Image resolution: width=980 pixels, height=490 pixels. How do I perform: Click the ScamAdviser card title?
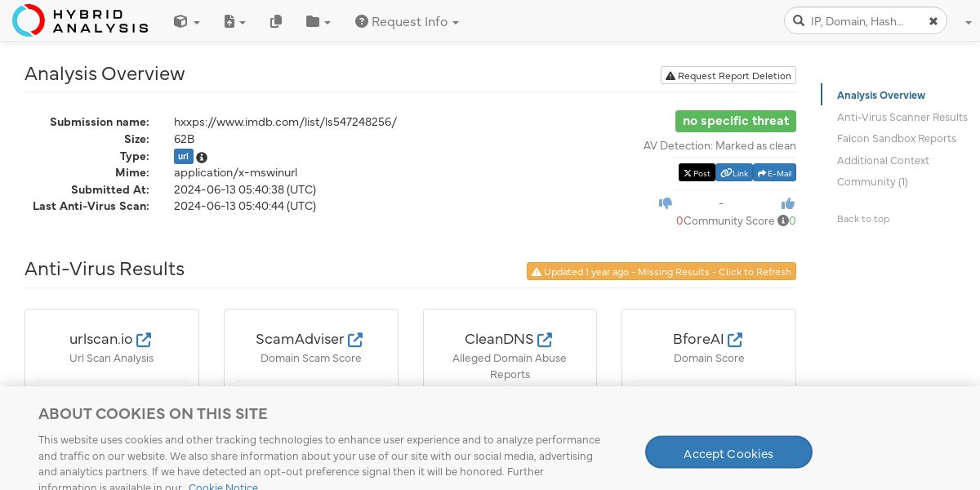point(300,339)
